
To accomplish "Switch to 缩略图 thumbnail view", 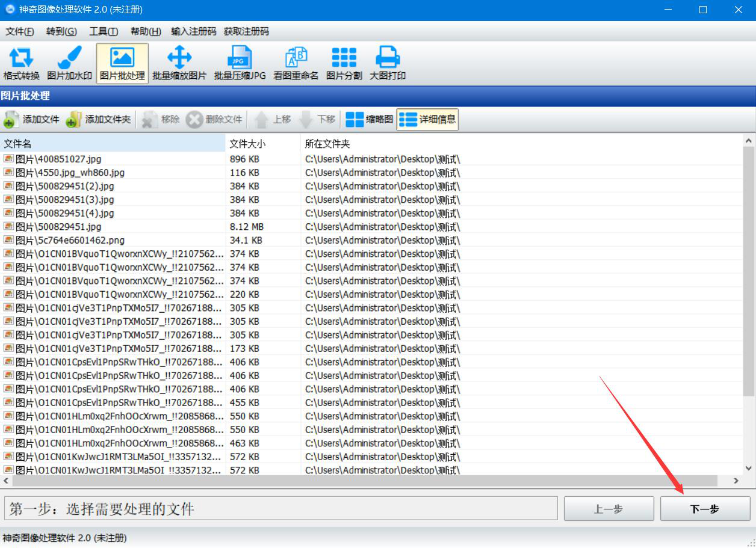I will coord(370,120).
